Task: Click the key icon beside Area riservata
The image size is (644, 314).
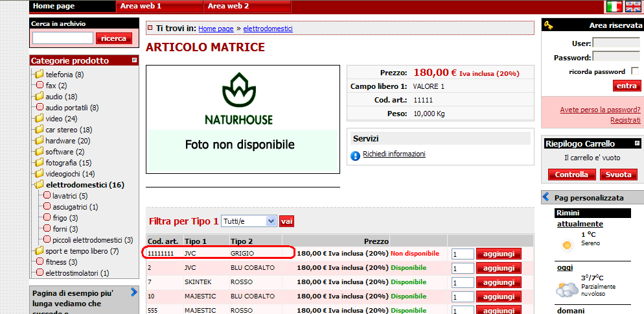Action: tap(548, 25)
